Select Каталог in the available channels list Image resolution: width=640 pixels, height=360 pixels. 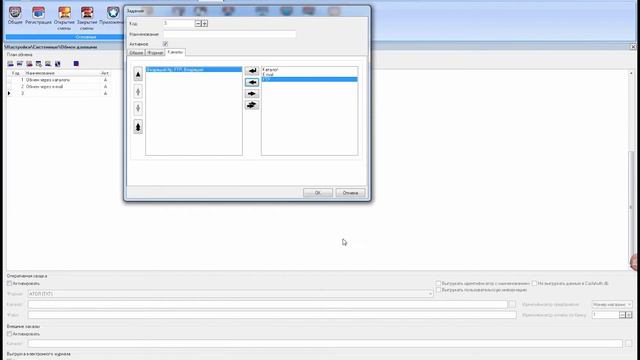pyautogui.click(x=309, y=70)
